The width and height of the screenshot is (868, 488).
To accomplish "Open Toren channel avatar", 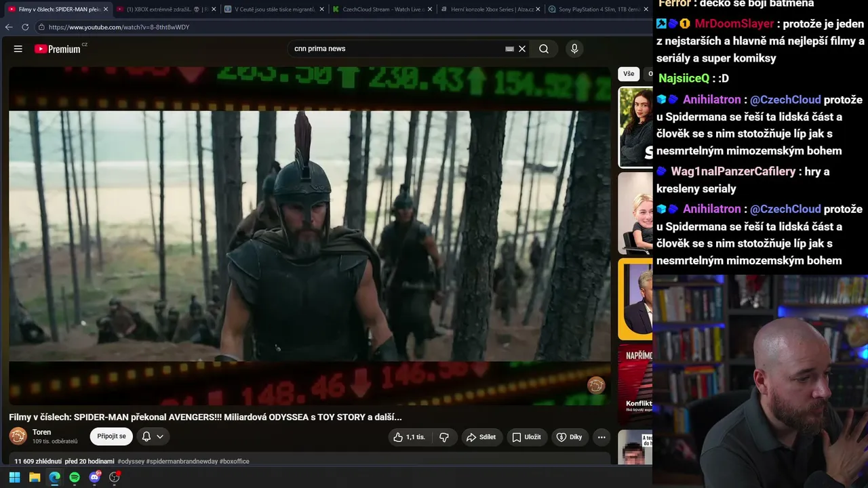I will pos(18,436).
